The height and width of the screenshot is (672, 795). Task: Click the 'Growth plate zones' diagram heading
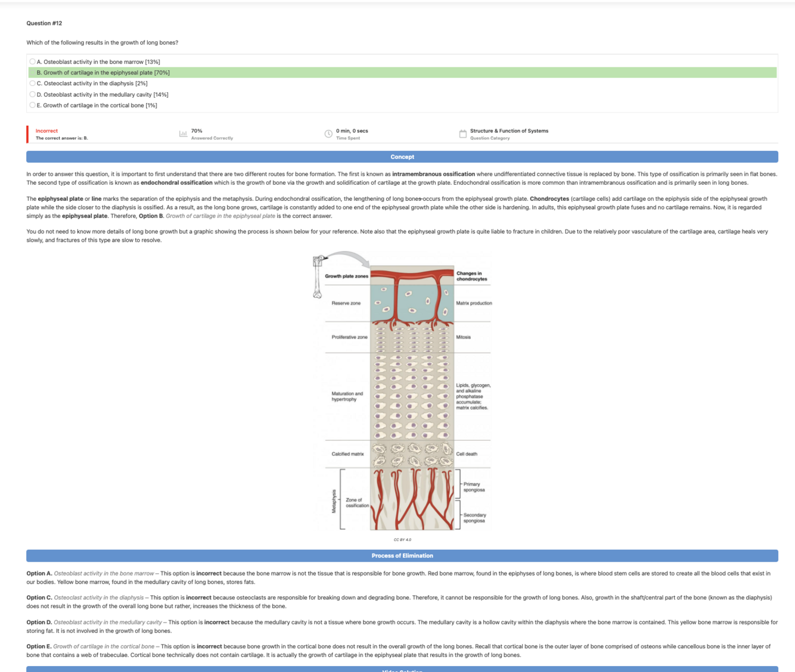[x=347, y=276]
